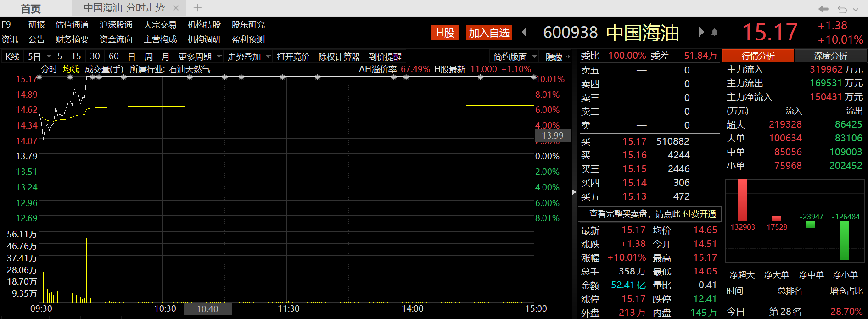The image size is (868, 319).
Task: Click the 成交量(手) volume label
Action: coord(104,69)
